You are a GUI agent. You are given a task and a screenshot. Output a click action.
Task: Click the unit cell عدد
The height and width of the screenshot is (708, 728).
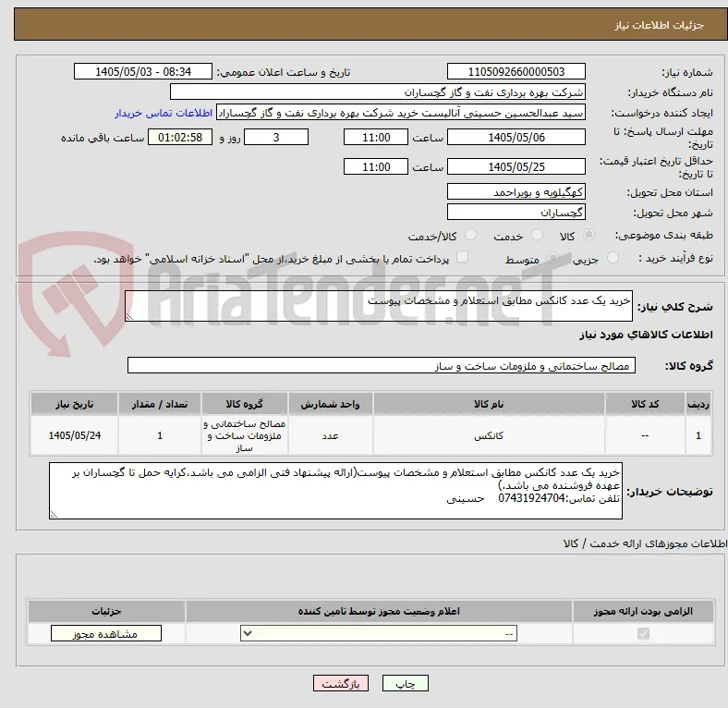330,435
